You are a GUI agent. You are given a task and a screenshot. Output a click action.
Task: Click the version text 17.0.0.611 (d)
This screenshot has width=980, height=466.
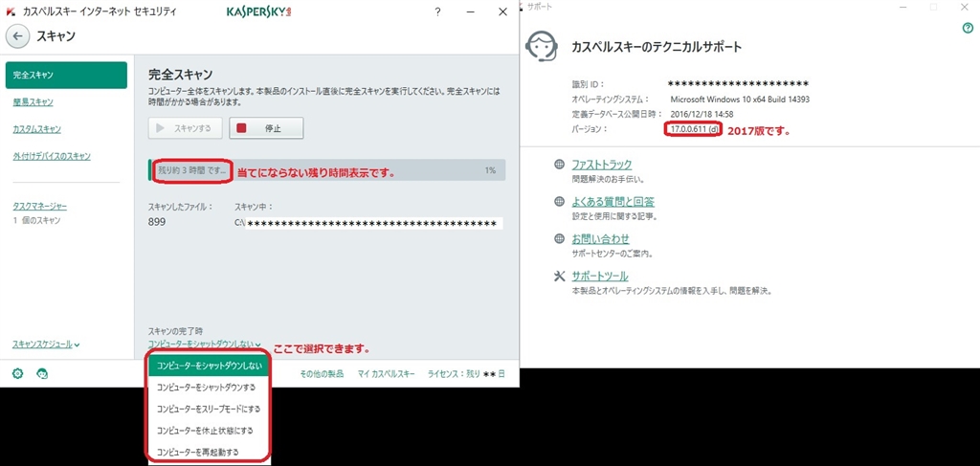(x=695, y=129)
